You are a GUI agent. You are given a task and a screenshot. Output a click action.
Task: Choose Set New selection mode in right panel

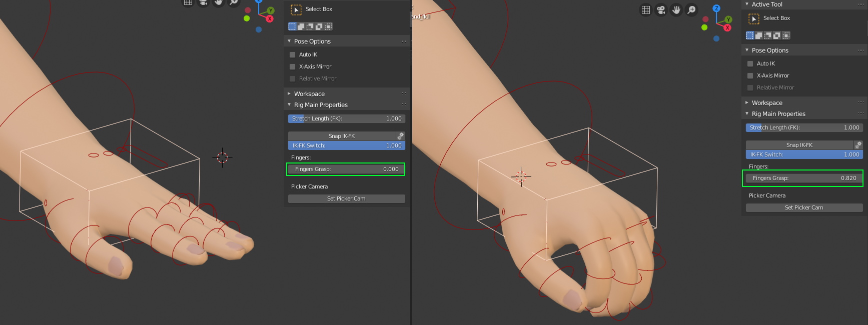(x=750, y=35)
